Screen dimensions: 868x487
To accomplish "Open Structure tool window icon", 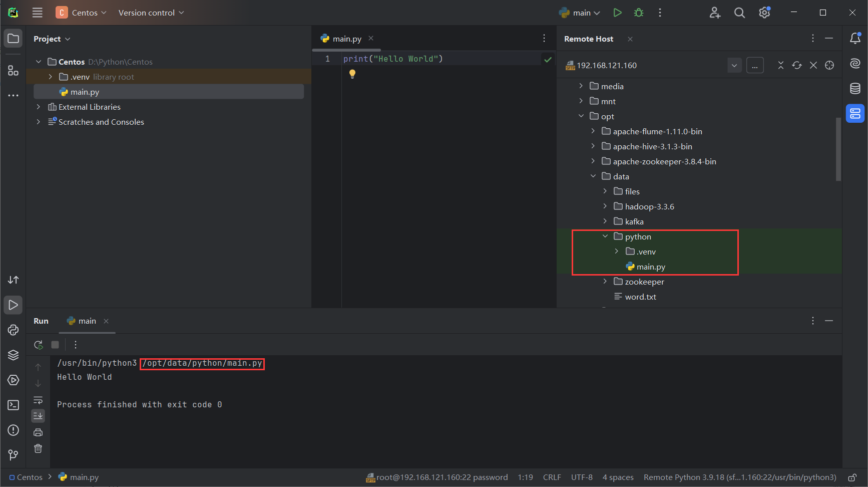I will click(x=13, y=71).
